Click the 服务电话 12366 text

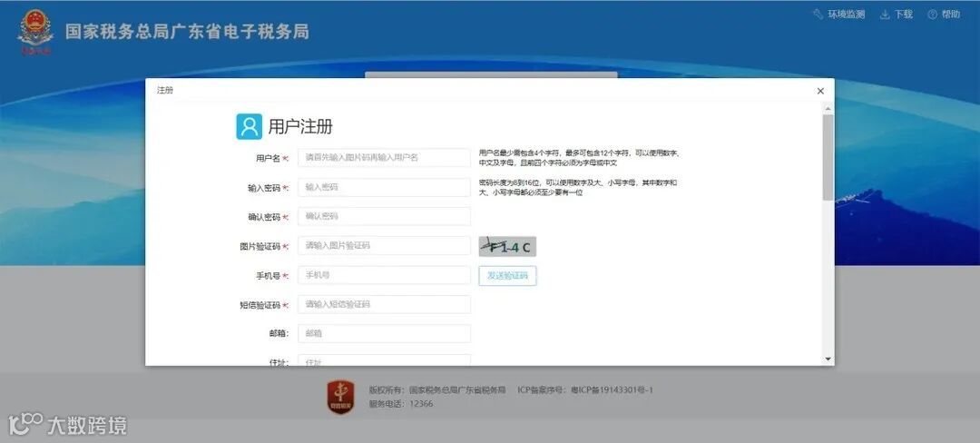click(401, 404)
